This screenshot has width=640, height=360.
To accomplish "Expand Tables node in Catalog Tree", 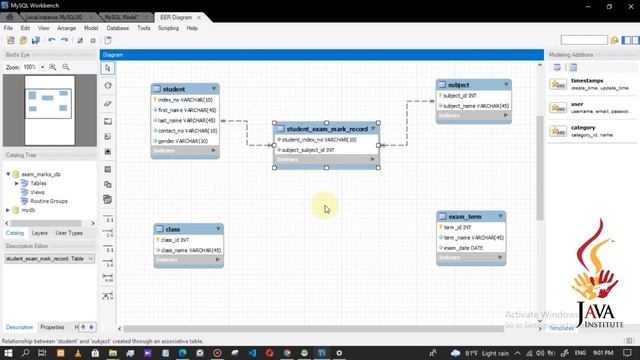I will coord(17,183).
